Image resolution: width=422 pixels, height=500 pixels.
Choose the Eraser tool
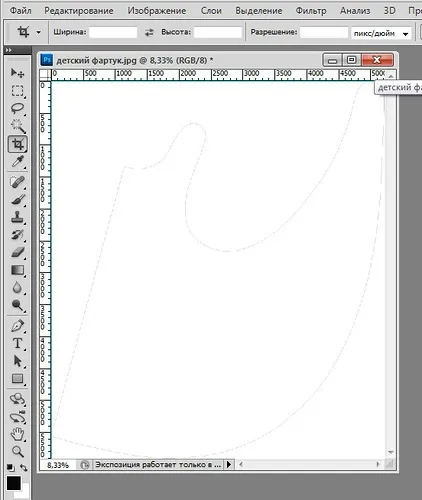pos(17,252)
